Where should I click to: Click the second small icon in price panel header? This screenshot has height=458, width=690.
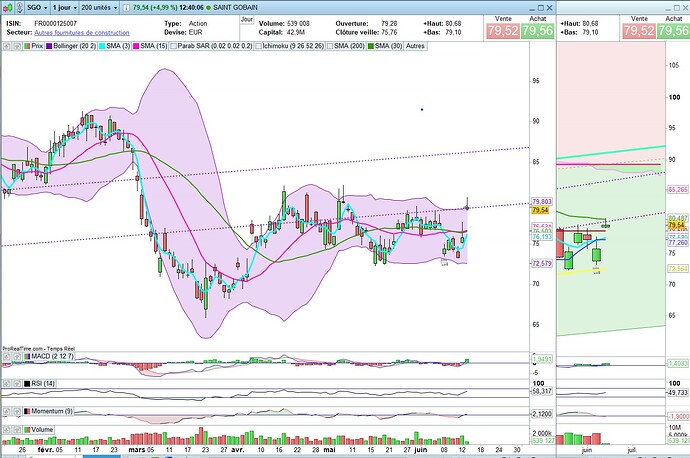point(17,46)
